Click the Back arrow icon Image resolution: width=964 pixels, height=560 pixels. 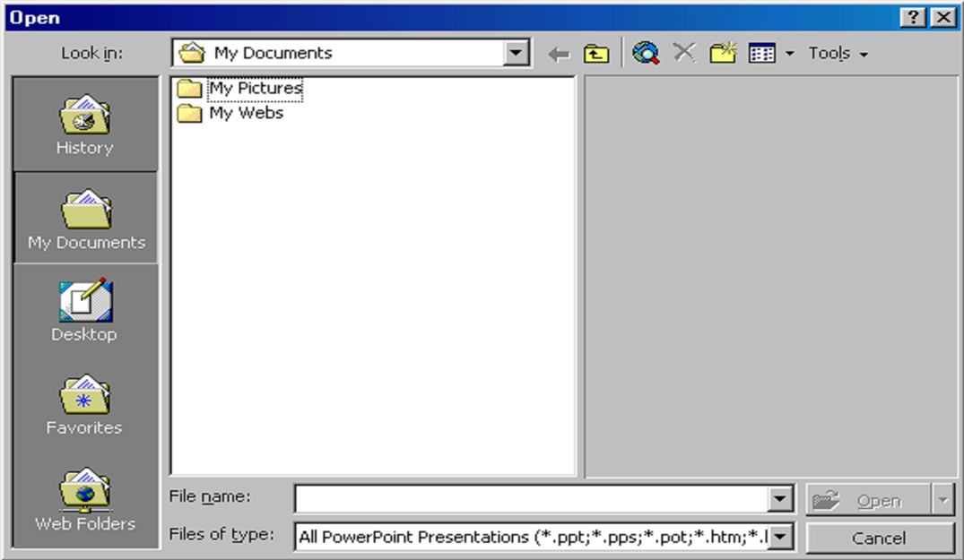[x=560, y=55]
